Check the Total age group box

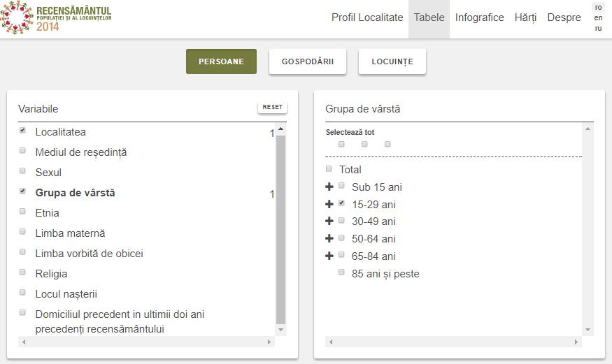click(329, 168)
